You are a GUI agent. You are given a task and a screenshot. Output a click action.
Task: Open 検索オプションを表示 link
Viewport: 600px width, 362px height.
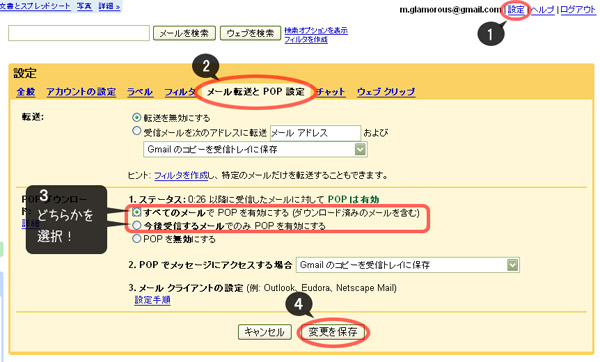pos(316,30)
